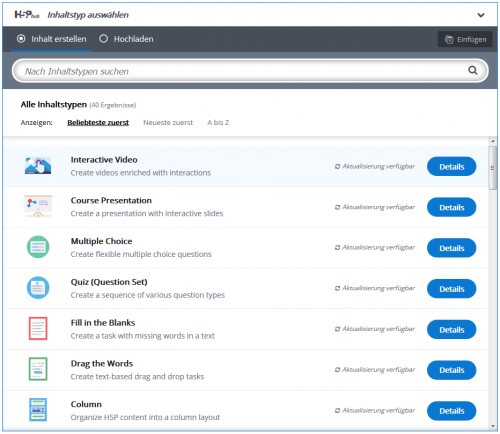Click the vertical scrollbar thumb
This screenshot has height=434, width=500.
pos(493,168)
